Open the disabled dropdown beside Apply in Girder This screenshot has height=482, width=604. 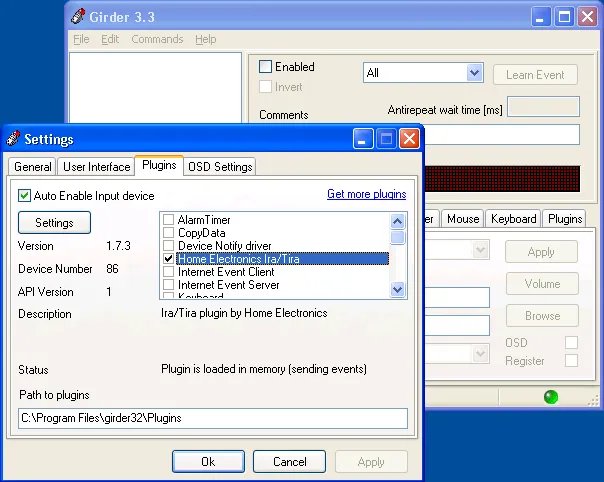point(481,250)
